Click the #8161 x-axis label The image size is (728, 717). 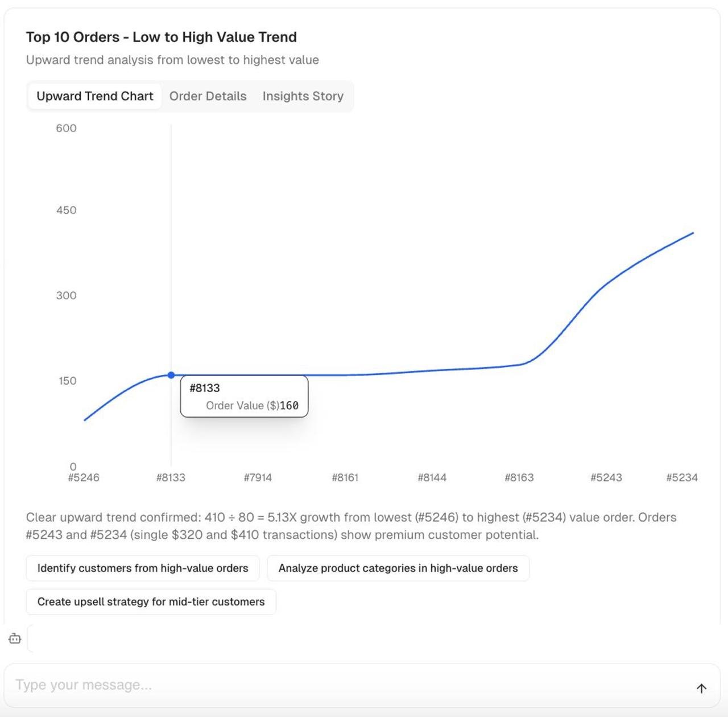click(345, 477)
